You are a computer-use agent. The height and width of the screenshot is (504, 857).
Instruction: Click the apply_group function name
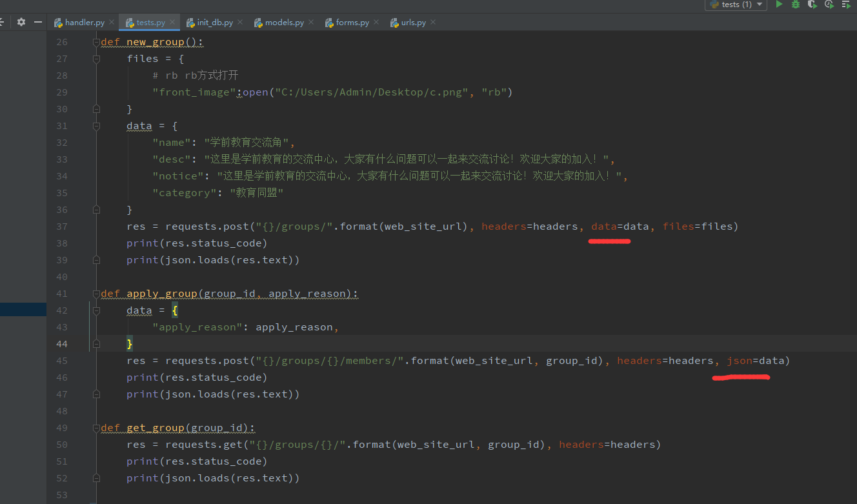coord(162,294)
